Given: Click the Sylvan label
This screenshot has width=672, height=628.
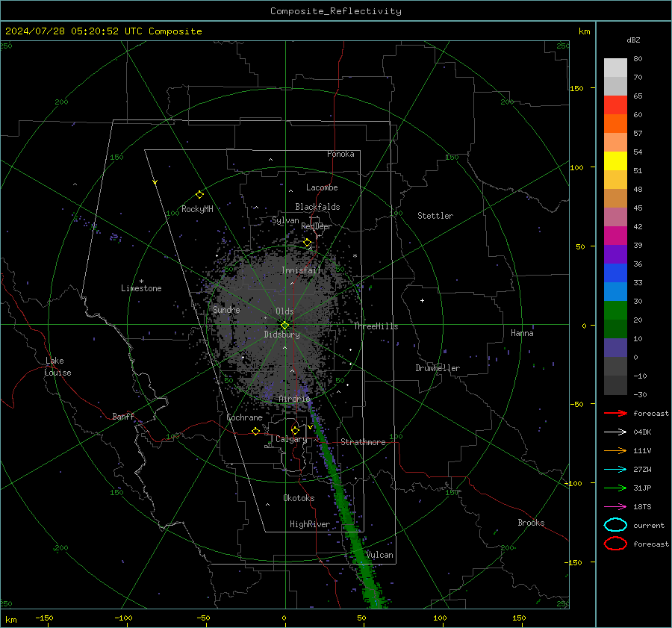Looking at the screenshot, I should pos(285,220).
